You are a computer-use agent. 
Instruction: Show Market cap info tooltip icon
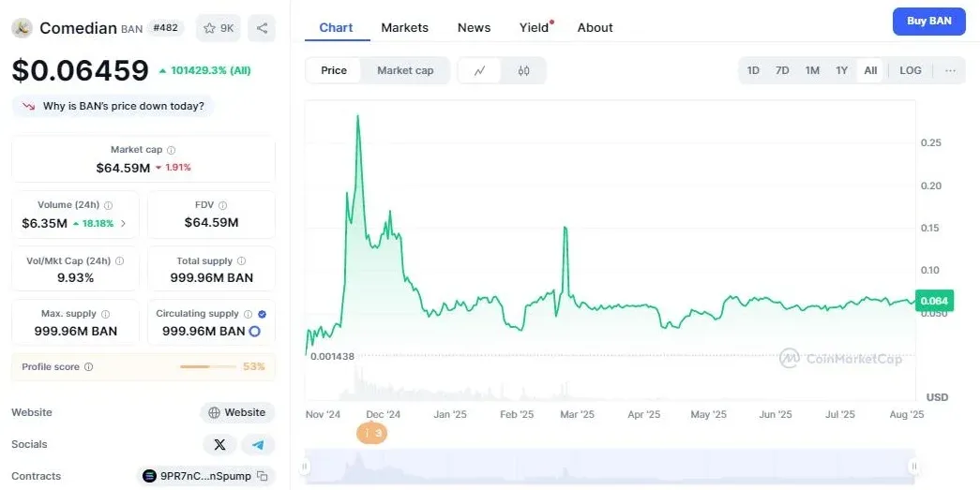172,150
